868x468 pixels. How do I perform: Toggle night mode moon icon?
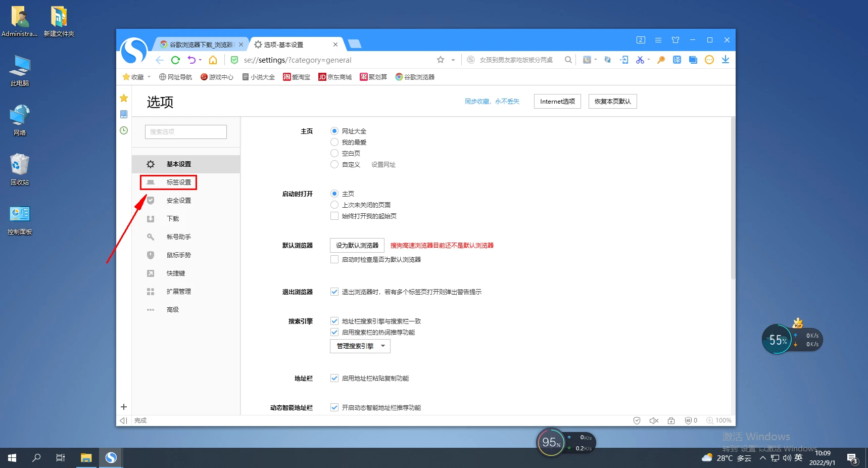coord(587,60)
